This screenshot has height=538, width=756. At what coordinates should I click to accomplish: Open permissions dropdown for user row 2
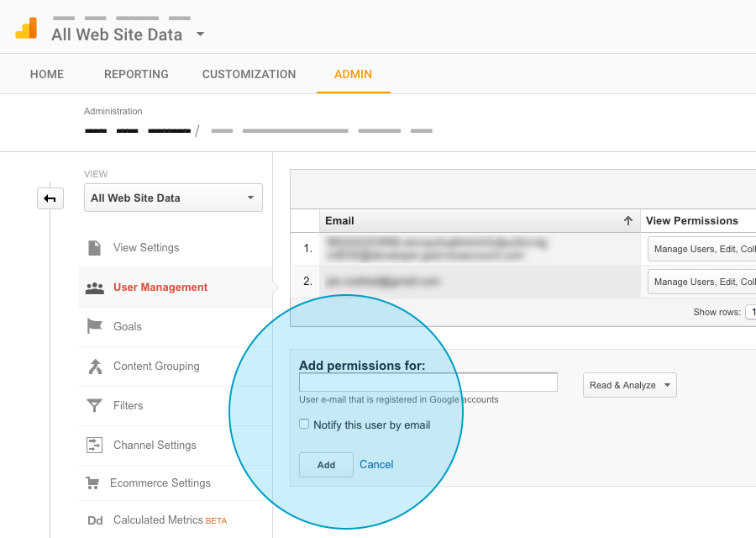701,282
